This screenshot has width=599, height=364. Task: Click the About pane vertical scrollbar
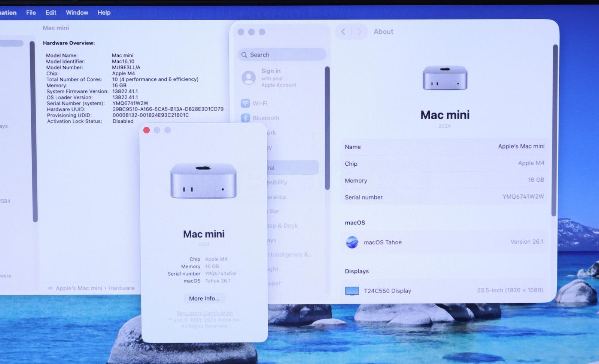tap(555, 130)
